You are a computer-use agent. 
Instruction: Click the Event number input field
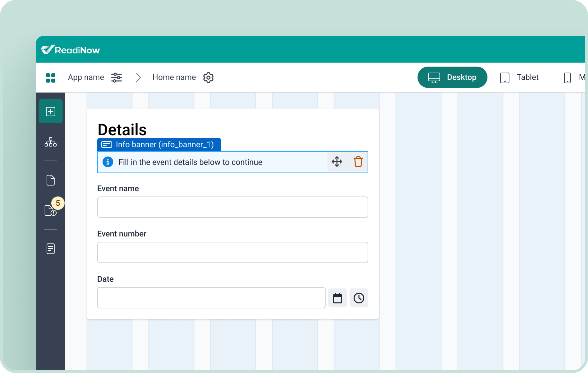click(x=232, y=252)
